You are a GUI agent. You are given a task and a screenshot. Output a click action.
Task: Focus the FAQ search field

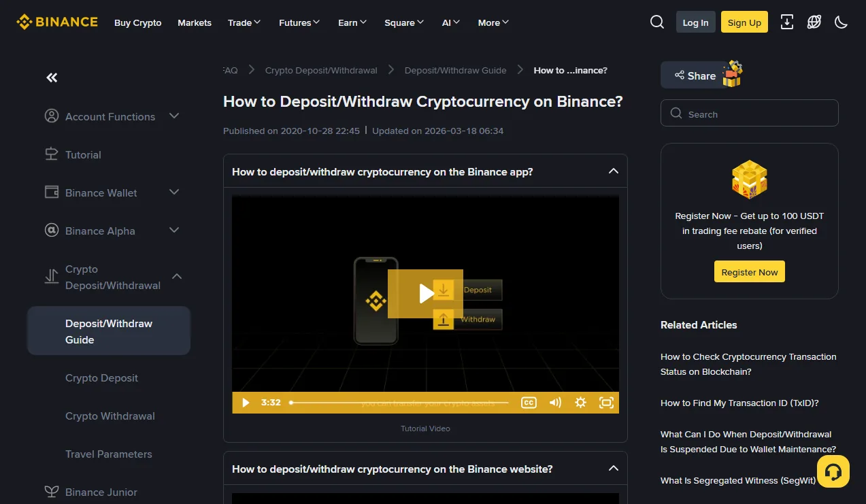tap(749, 113)
